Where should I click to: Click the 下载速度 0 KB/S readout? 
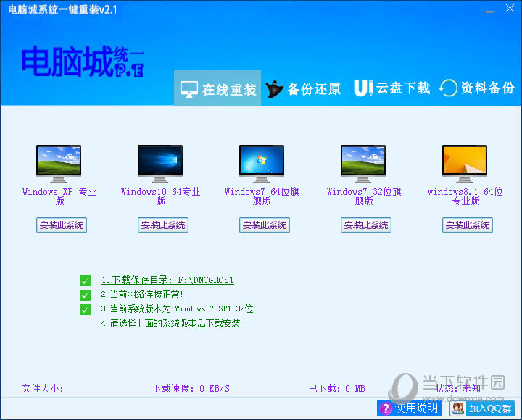tap(191, 388)
